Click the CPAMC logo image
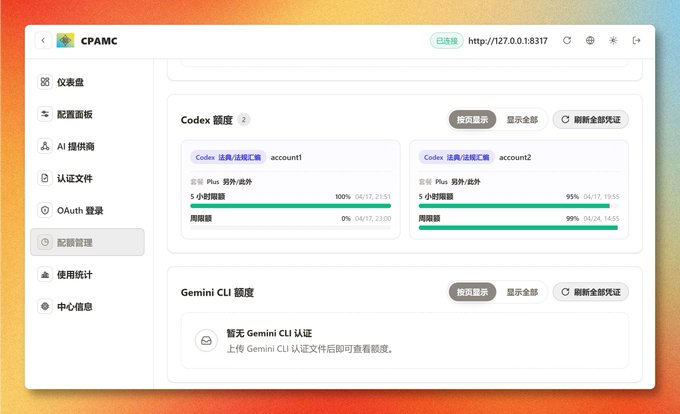The height and width of the screenshot is (414, 680). 65,41
